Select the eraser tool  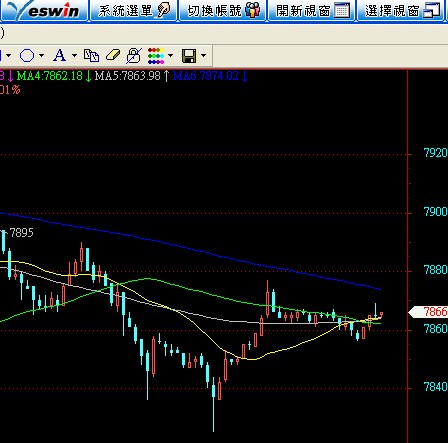113,55
